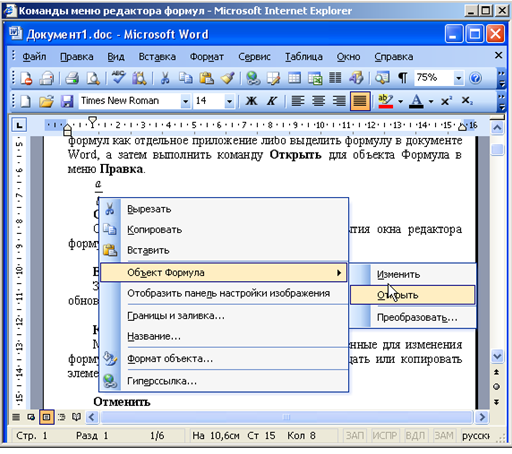Click the tab stop selector at ruler corner
The height and width of the screenshot is (454, 512).
click(x=19, y=126)
